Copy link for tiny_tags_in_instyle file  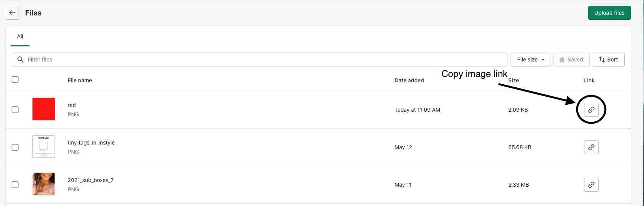click(591, 147)
